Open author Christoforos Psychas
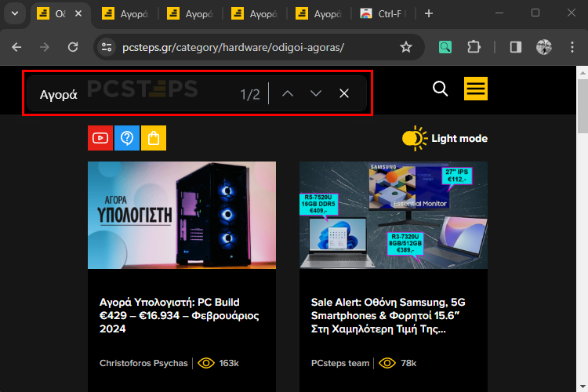The height and width of the screenshot is (392, 588). coord(143,363)
